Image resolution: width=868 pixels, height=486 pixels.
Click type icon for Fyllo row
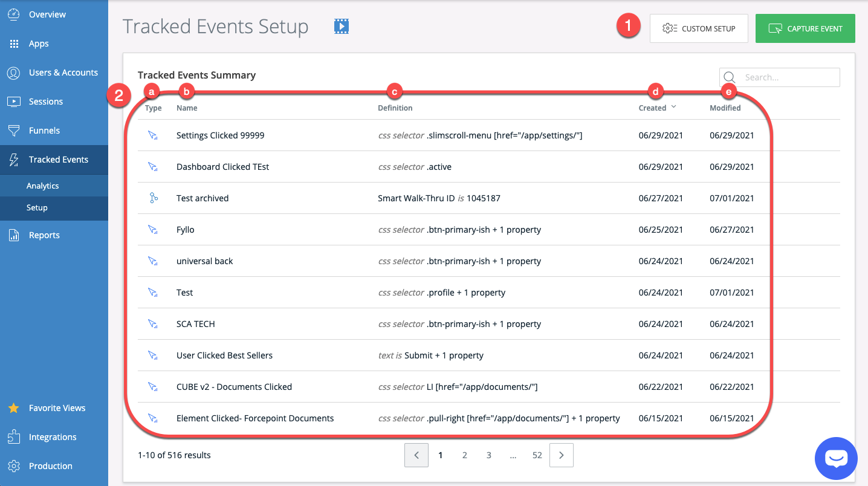pyautogui.click(x=153, y=230)
